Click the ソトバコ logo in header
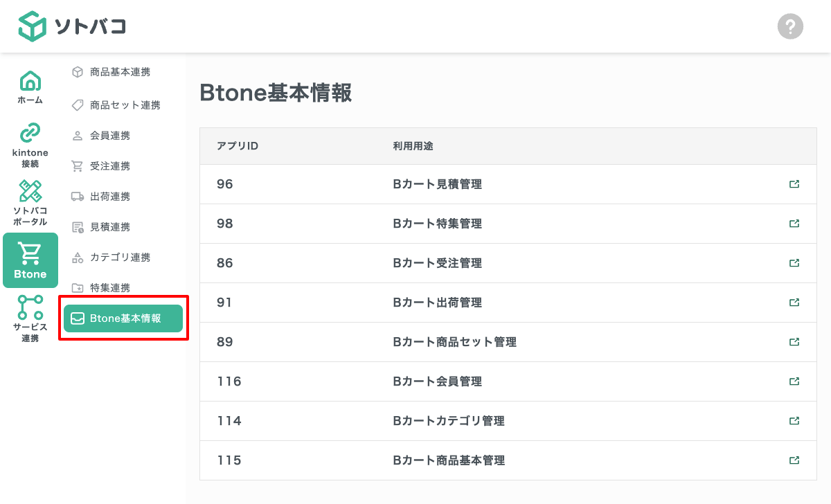This screenshot has height=504, width=831. point(72,27)
